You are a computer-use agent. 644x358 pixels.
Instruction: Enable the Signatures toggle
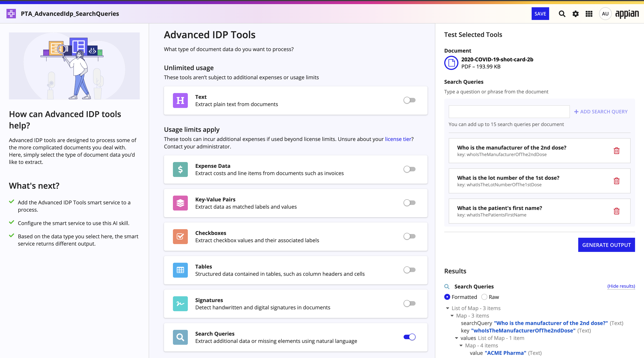pos(410,304)
